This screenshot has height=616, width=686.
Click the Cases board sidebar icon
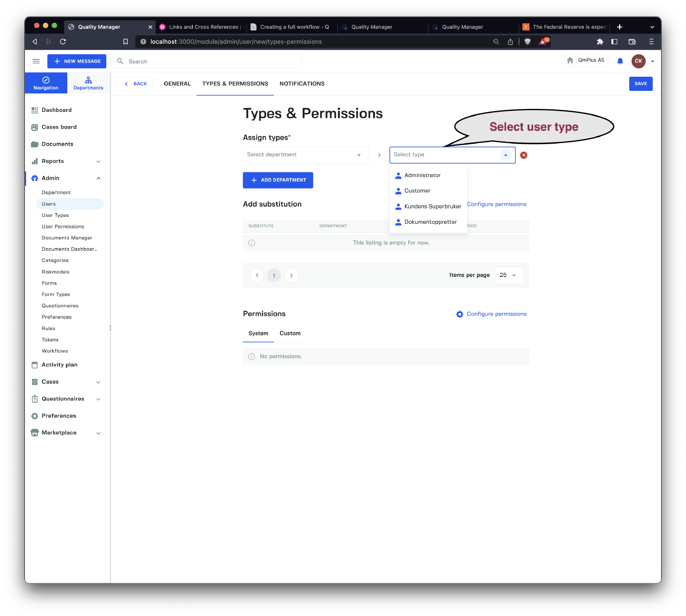pyautogui.click(x=35, y=127)
